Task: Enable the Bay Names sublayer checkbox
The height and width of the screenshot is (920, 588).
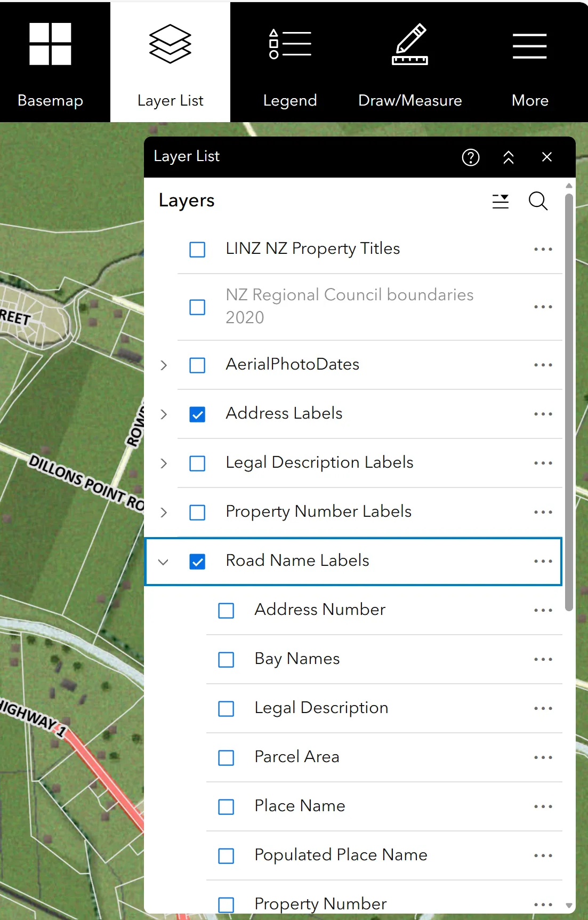Action: pos(226,660)
